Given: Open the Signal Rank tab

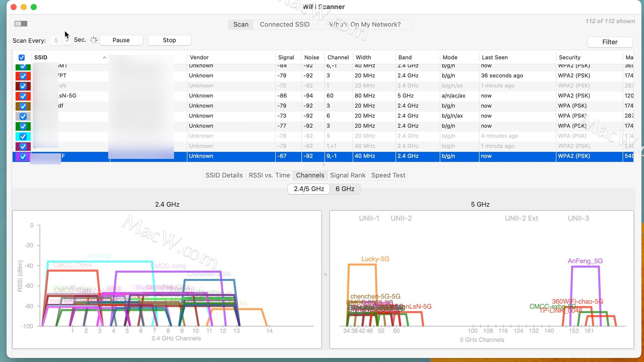Looking at the screenshot, I should 347,175.
